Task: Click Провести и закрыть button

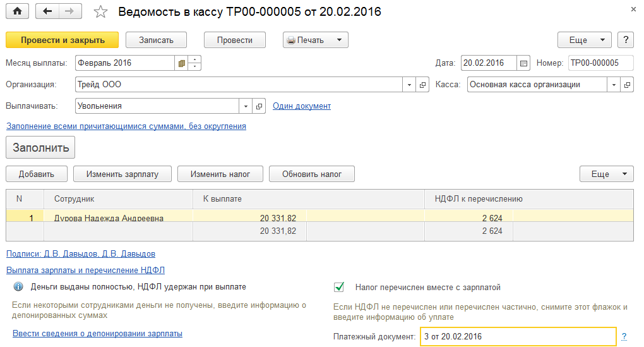Action: pos(63,40)
